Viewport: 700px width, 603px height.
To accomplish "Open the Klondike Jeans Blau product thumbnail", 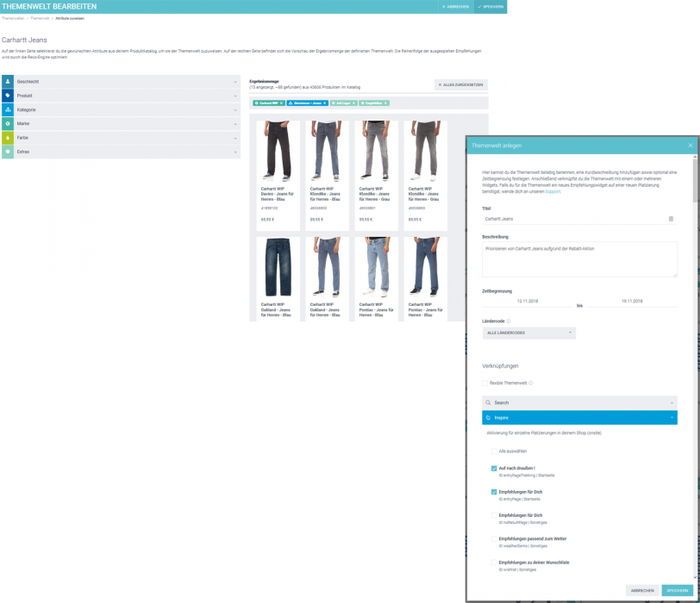I will coord(327,151).
